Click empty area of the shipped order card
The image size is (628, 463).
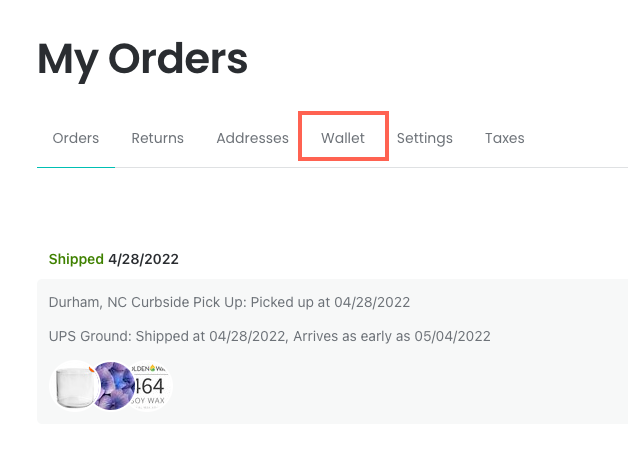pyautogui.click(x=401, y=384)
